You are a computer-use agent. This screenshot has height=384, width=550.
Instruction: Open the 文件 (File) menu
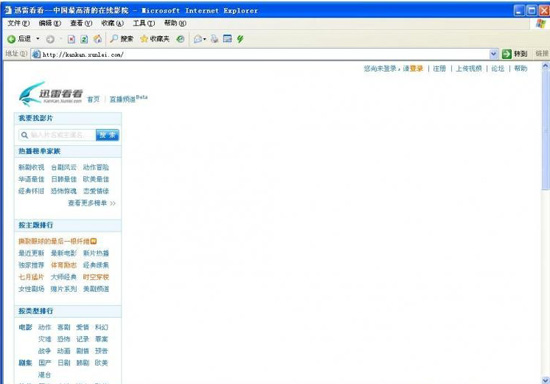point(19,23)
